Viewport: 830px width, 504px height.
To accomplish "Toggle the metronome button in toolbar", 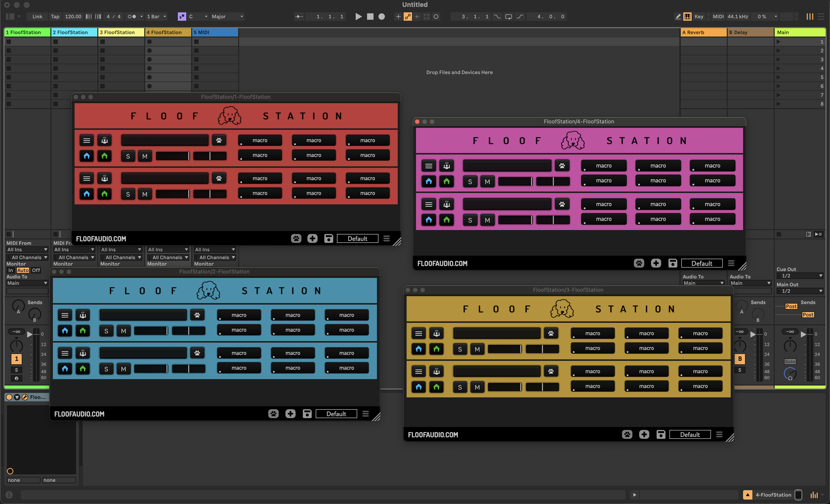I will [132, 17].
